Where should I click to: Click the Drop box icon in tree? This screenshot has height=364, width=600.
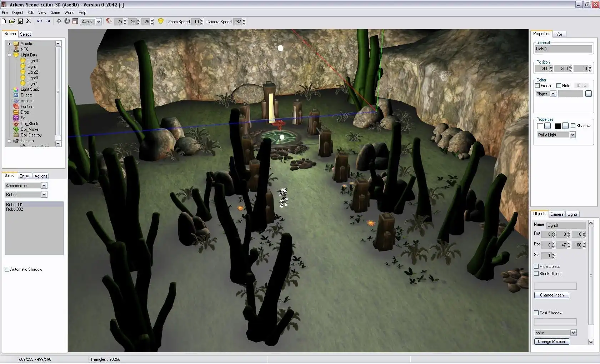click(x=16, y=112)
